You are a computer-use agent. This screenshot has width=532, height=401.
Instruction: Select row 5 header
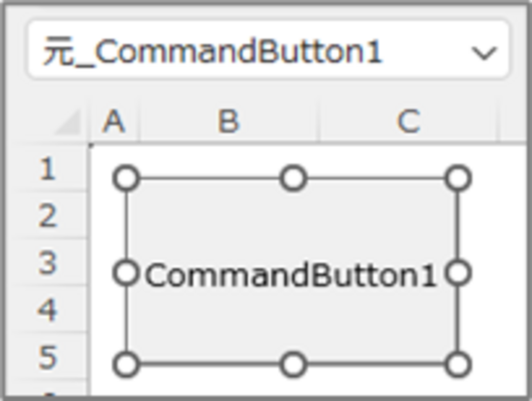(47, 357)
